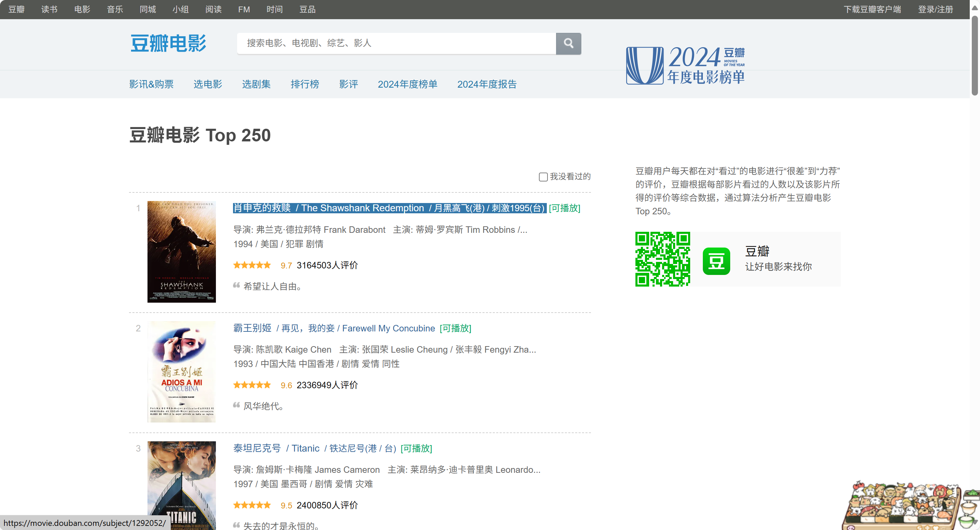Open 小组 in the top bar

point(180,9)
